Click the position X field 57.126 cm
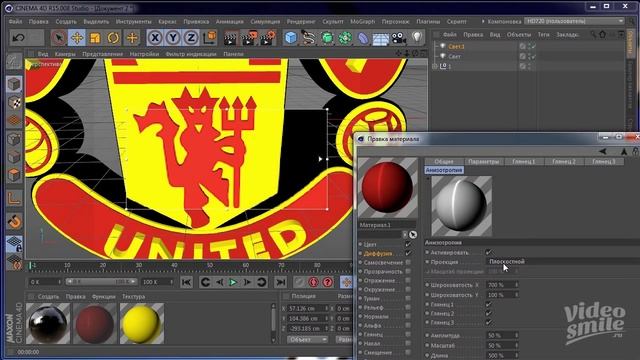The height and width of the screenshot is (360, 640). tap(308, 309)
